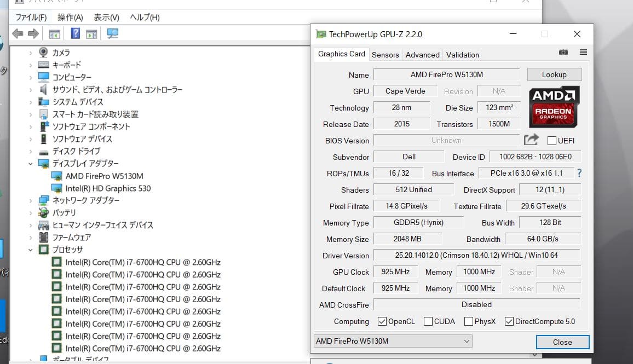Image resolution: width=633 pixels, height=364 pixels.
Task: Select the Graphics Card tab
Action: pyautogui.click(x=342, y=54)
